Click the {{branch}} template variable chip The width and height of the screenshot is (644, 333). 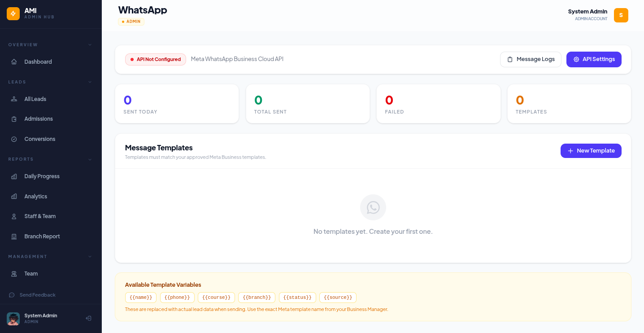pyautogui.click(x=257, y=298)
